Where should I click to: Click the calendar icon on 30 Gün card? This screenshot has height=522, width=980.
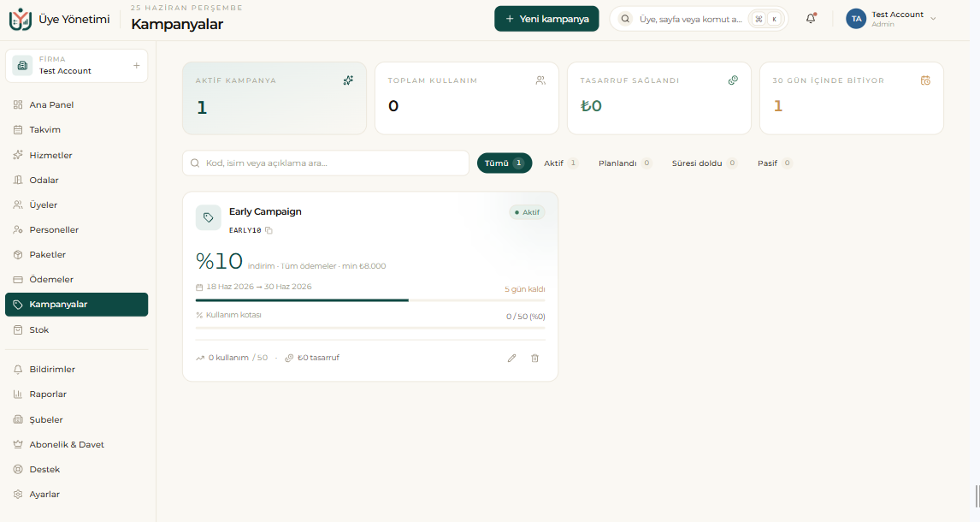925,80
